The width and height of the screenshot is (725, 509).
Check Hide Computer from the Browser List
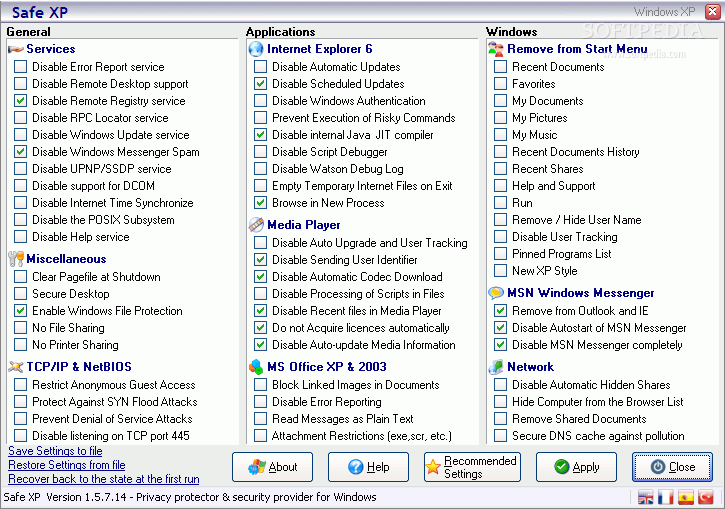[x=500, y=402]
